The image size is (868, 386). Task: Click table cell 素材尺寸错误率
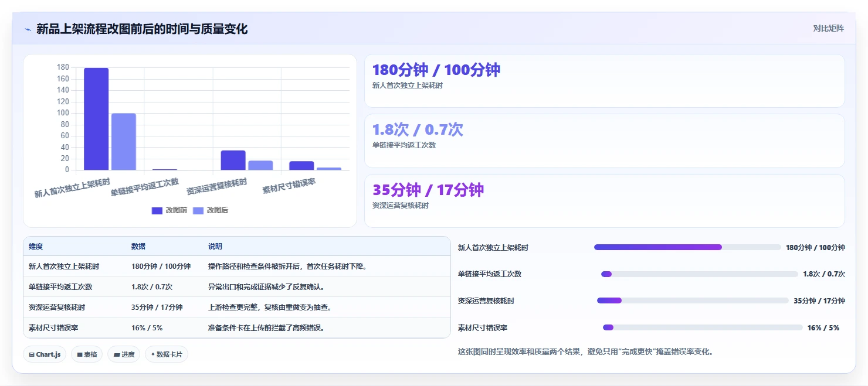point(53,328)
